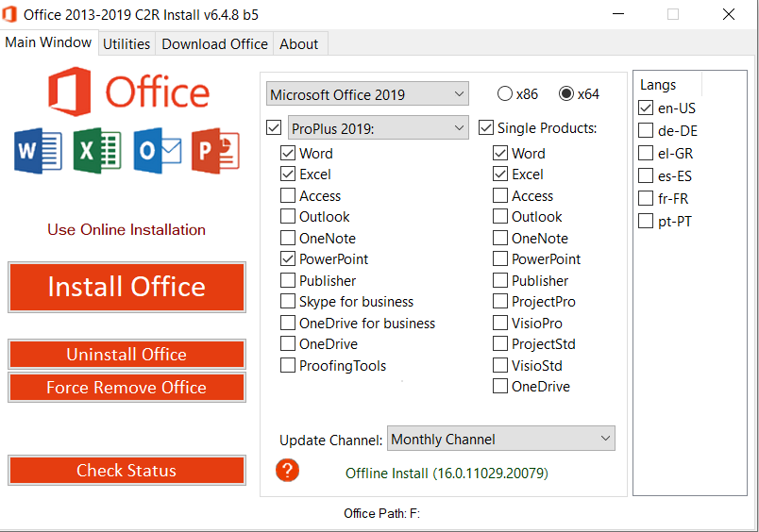
Task: Click the Offline Install version text
Action: [447, 473]
